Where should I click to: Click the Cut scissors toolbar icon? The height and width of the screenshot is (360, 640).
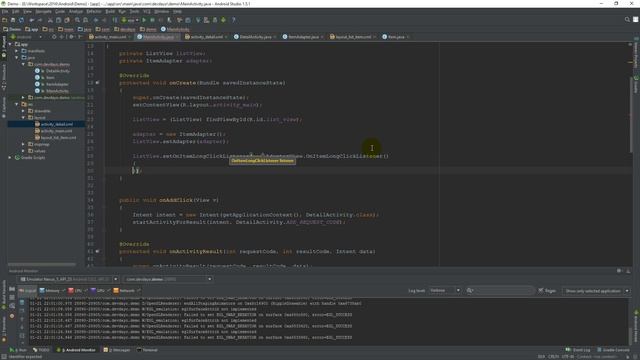pos(50,20)
